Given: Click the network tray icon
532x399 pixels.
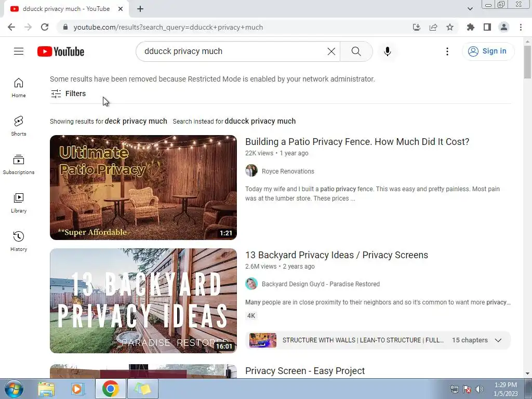Looking at the screenshot, I should [454, 389].
